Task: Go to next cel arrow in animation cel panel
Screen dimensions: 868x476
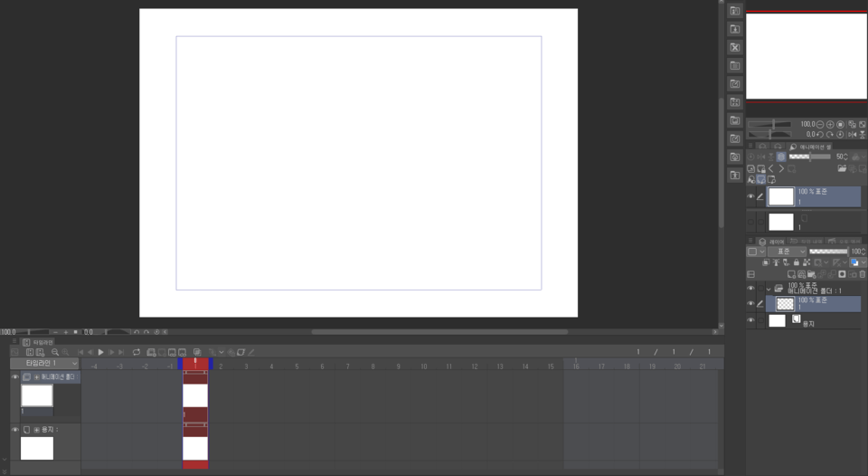Action: pos(781,168)
